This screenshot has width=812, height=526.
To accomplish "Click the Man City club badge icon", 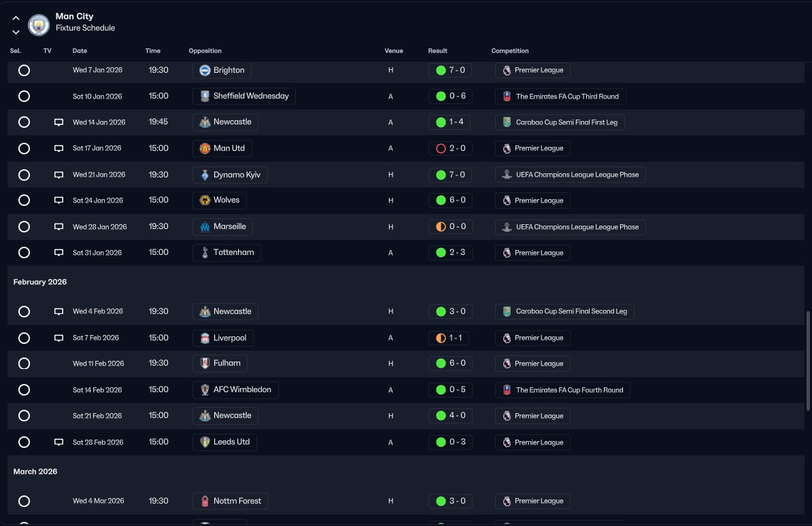I will click(38, 25).
